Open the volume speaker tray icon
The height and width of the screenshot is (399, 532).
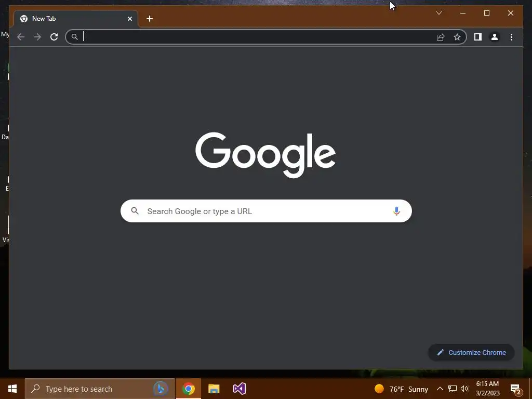coord(464,389)
